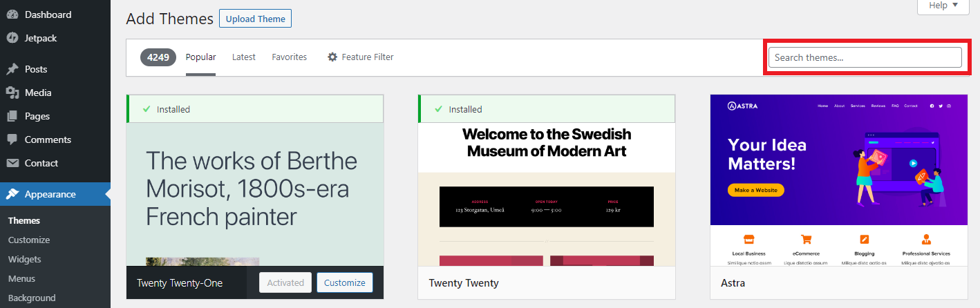Expand the Help dropdown
This screenshot has height=308, width=980.
[943, 6]
